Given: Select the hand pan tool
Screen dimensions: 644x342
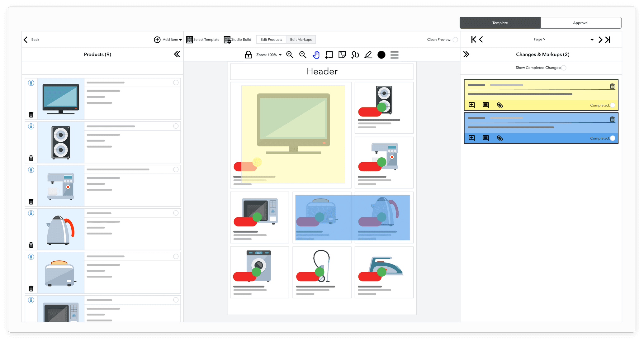Looking at the screenshot, I should (x=316, y=55).
